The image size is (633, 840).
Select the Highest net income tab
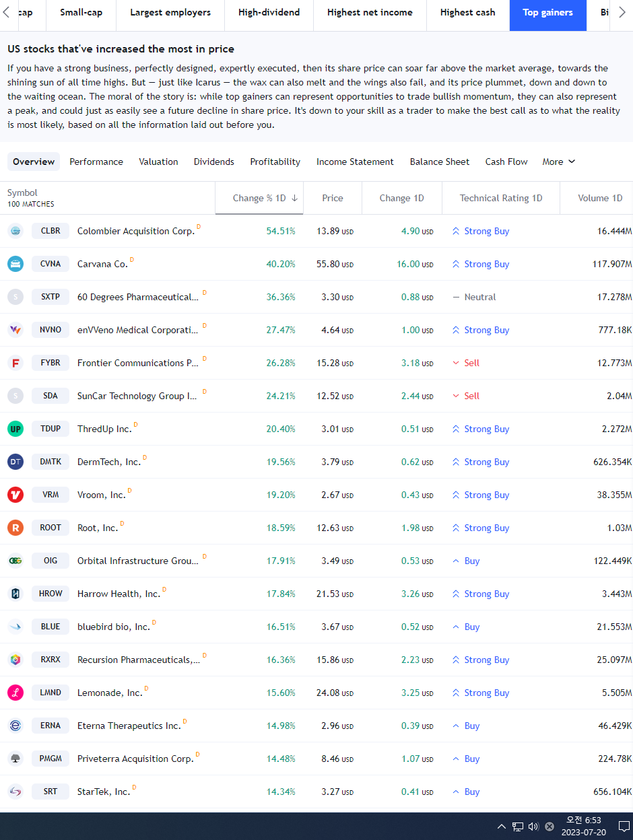pos(370,12)
